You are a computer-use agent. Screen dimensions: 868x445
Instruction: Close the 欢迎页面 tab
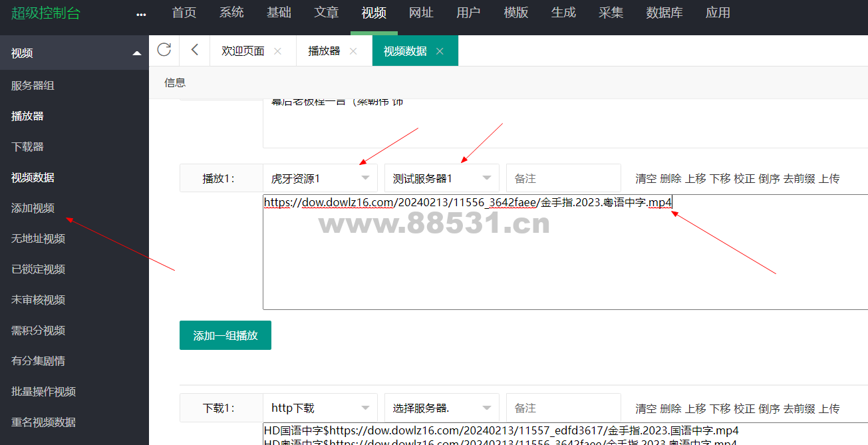click(x=278, y=51)
